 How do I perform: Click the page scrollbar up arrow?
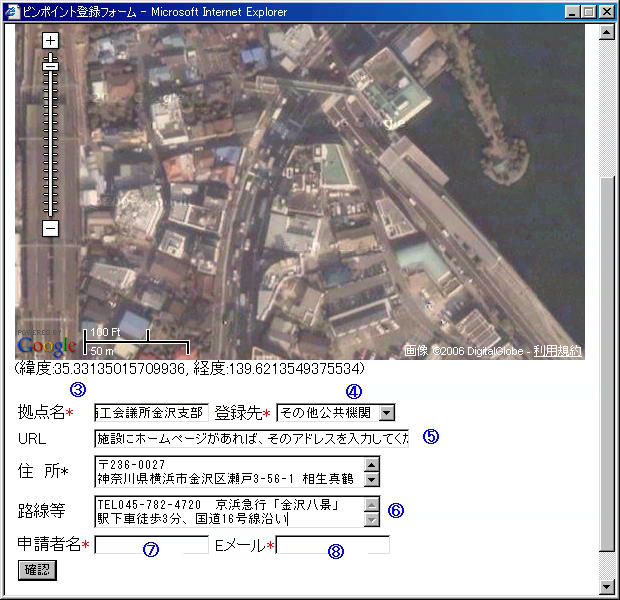click(606, 32)
